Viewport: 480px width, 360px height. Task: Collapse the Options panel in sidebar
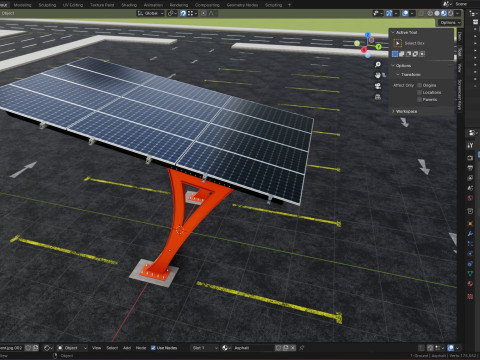pyautogui.click(x=402, y=66)
